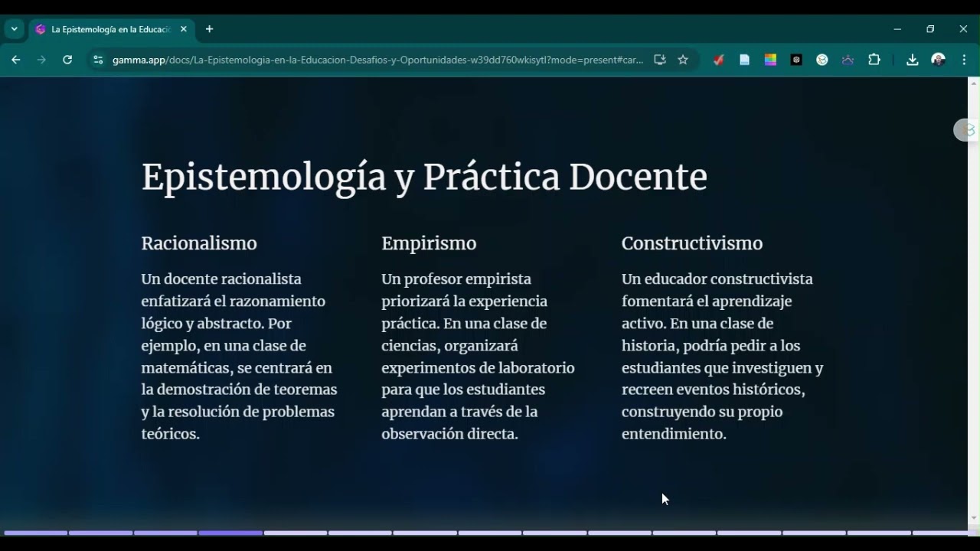Screen dimensions: 980x551
Task: Minimize the Chrome window
Action: coord(897,29)
